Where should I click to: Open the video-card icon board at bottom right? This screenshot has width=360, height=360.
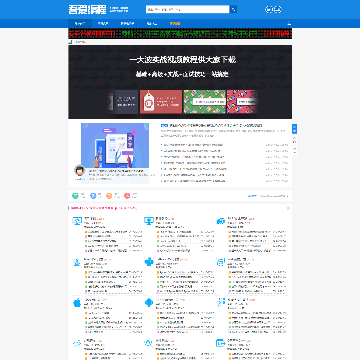tap(221, 343)
